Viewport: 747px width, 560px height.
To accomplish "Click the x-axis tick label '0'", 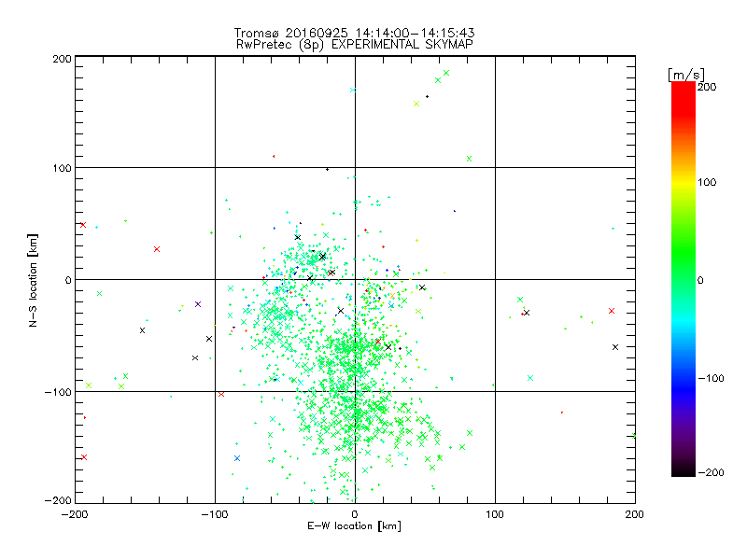I will [355, 514].
